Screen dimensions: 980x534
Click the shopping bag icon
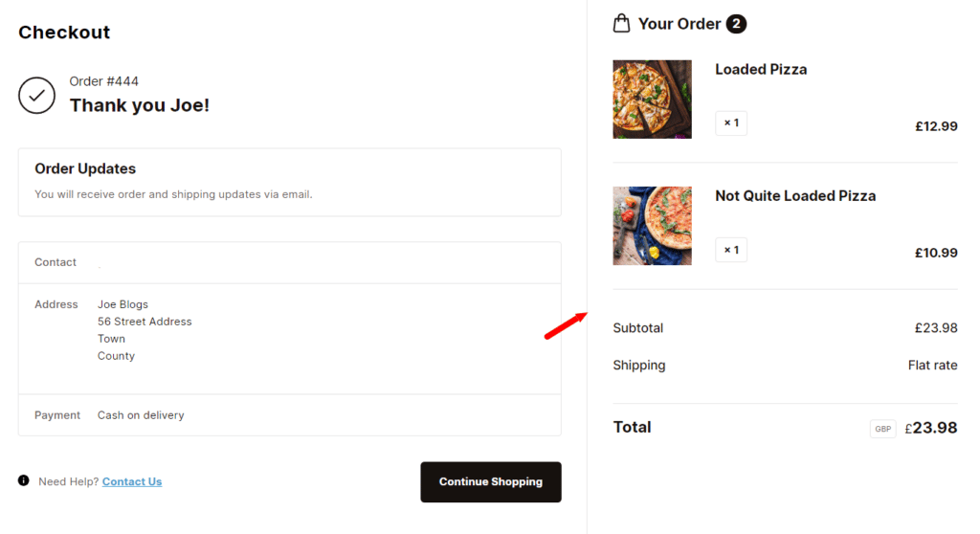tap(622, 23)
